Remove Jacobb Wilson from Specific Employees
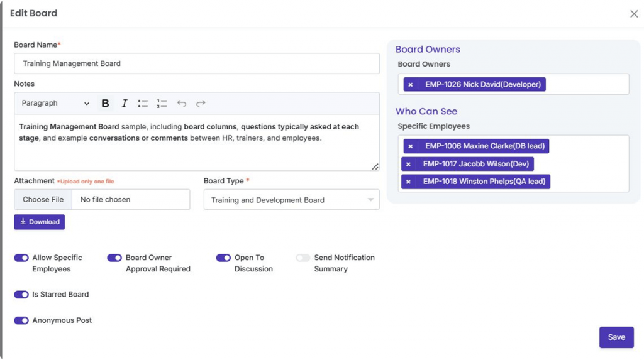 tap(409, 164)
